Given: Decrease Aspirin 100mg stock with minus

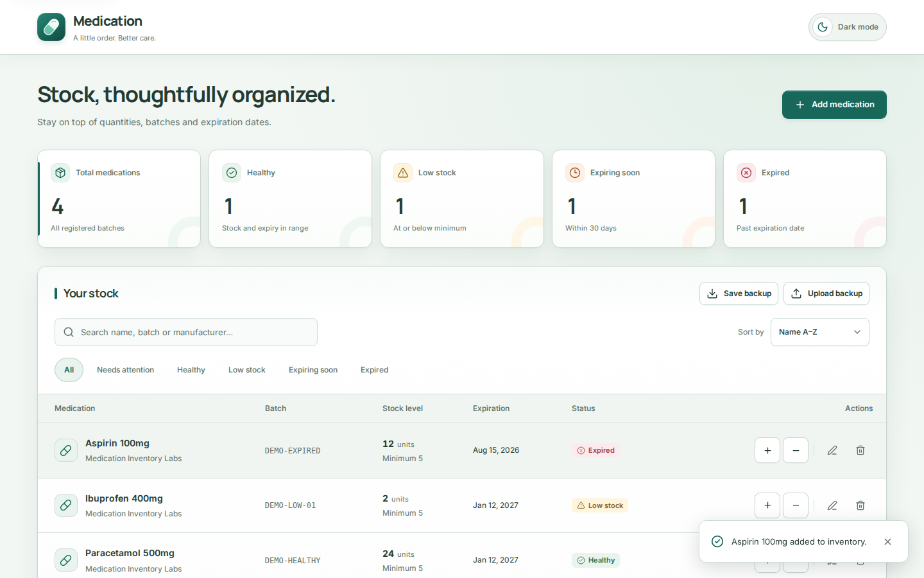Looking at the screenshot, I should click(796, 450).
